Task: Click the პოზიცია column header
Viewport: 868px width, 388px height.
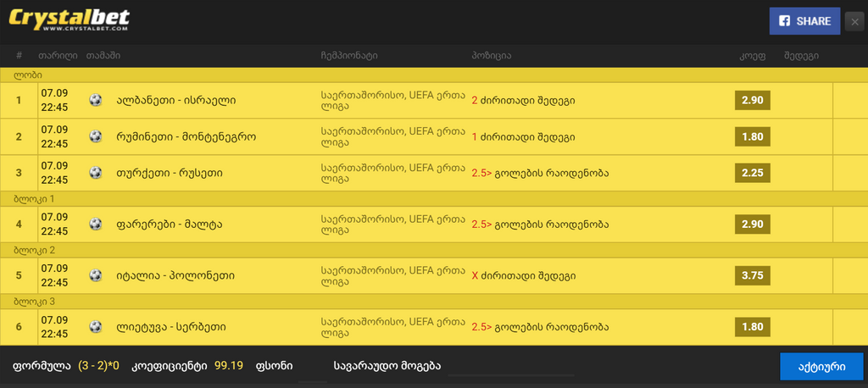Action: [x=491, y=56]
